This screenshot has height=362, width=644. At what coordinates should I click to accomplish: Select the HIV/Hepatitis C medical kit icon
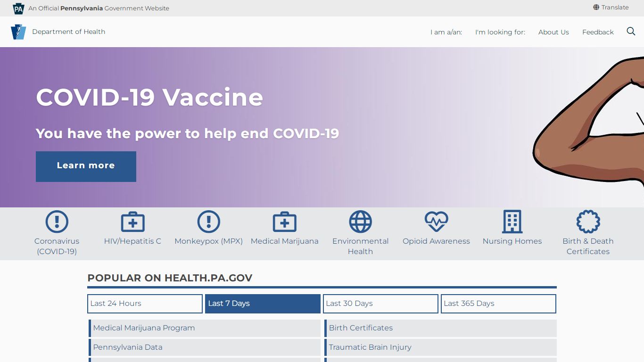(x=133, y=222)
